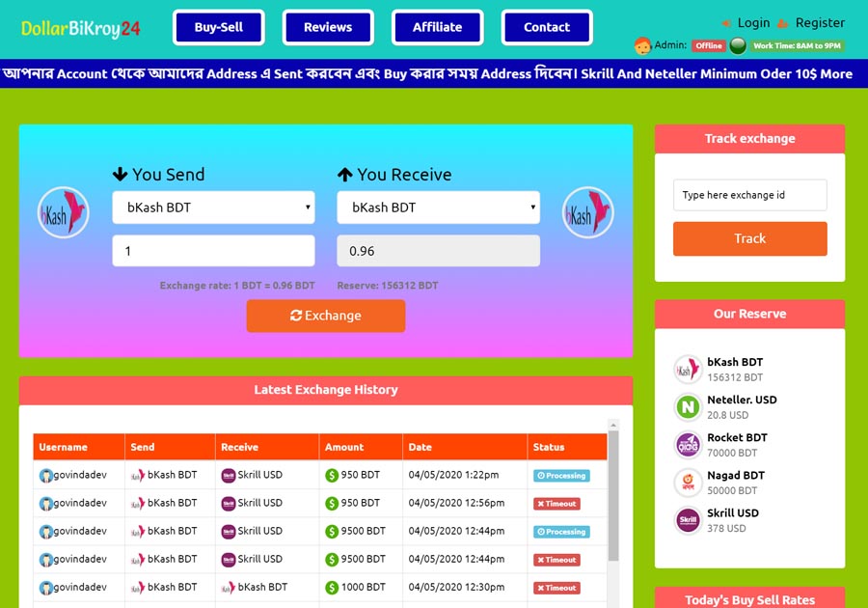Open the Affiliate page
The image size is (868, 608).
pos(437,27)
